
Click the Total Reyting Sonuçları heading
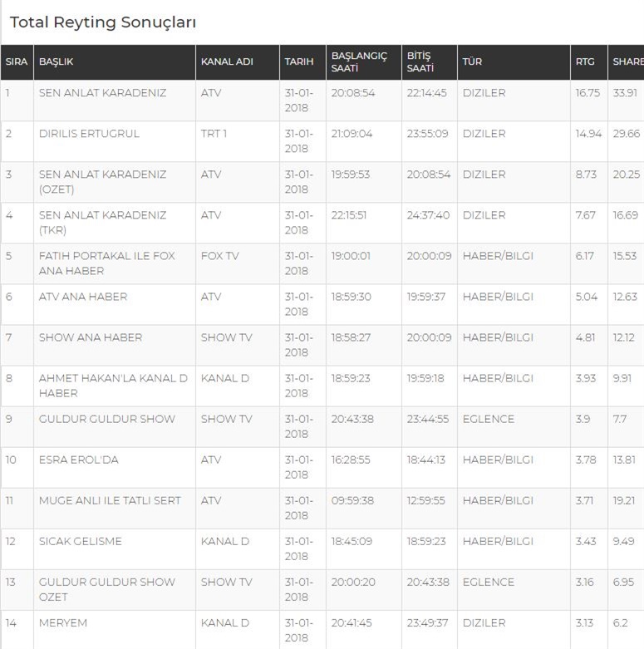point(103,22)
